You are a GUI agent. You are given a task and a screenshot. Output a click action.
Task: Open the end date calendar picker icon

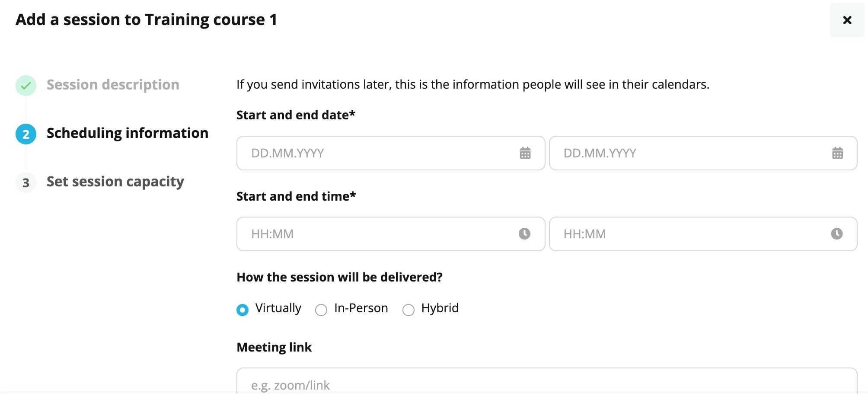click(837, 153)
